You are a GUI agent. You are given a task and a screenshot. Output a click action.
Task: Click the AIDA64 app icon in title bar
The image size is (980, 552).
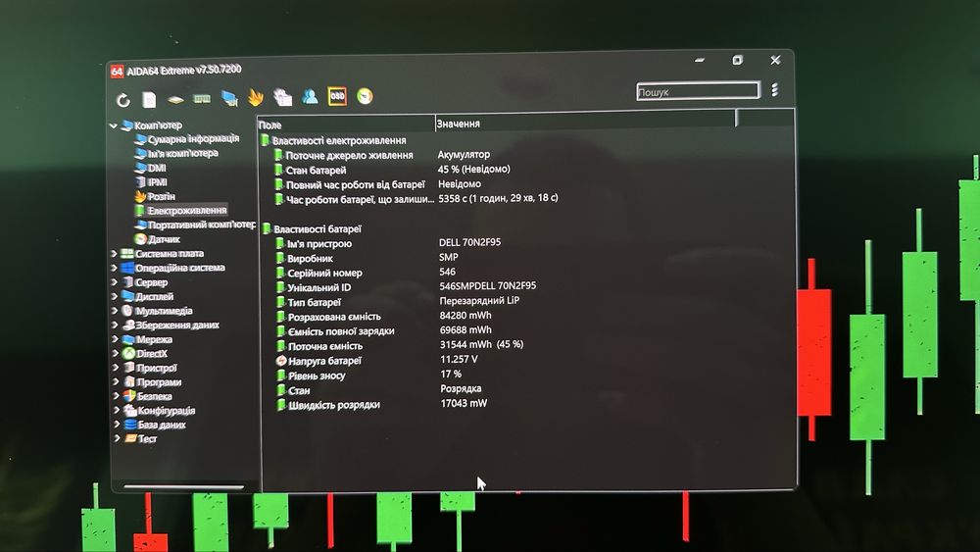click(117, 72)
